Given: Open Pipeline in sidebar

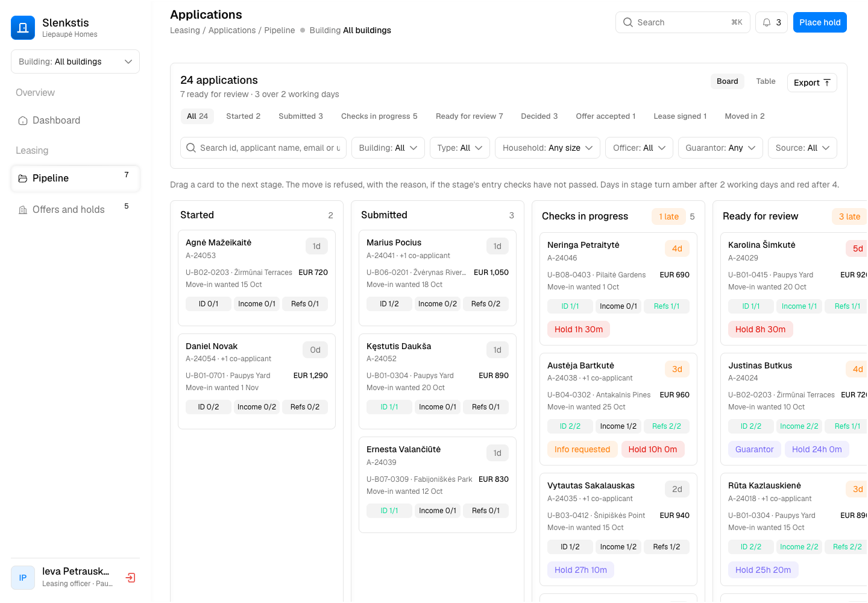Looking at the screenshot, I should click(x=75, y=178).
